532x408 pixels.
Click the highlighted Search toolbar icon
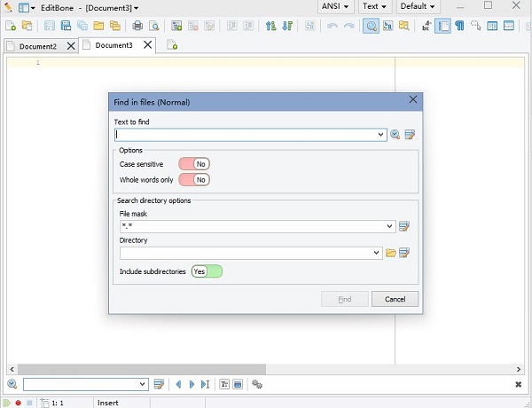click(x=372, y=26)
